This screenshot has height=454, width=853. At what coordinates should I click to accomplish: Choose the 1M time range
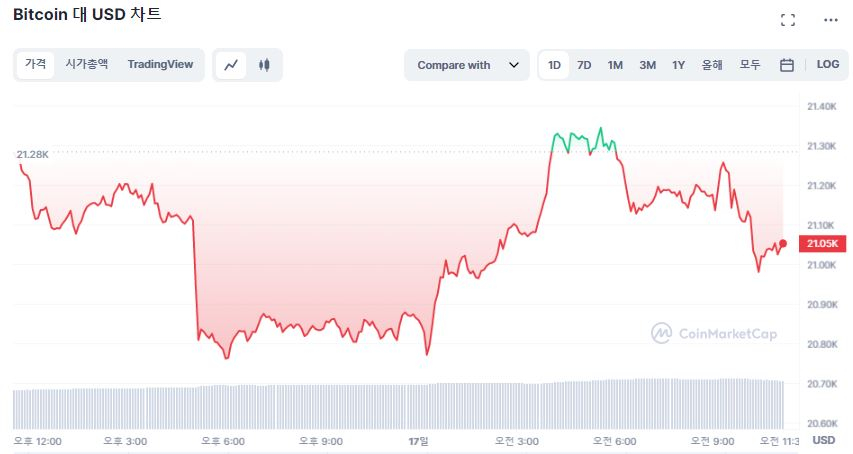tap(615, 65)
